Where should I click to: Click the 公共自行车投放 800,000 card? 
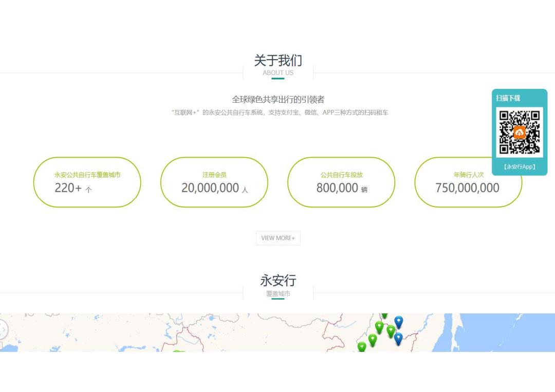pos(341,182)
